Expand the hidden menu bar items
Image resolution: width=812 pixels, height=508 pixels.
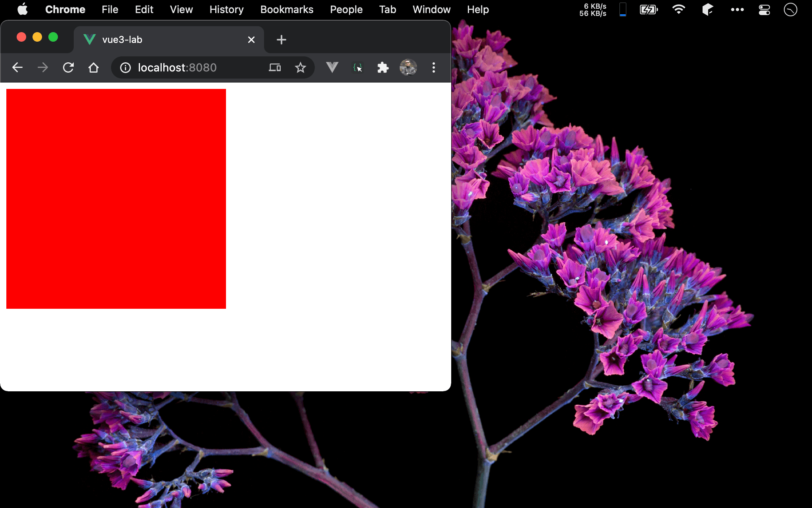(x=737, y=10)
